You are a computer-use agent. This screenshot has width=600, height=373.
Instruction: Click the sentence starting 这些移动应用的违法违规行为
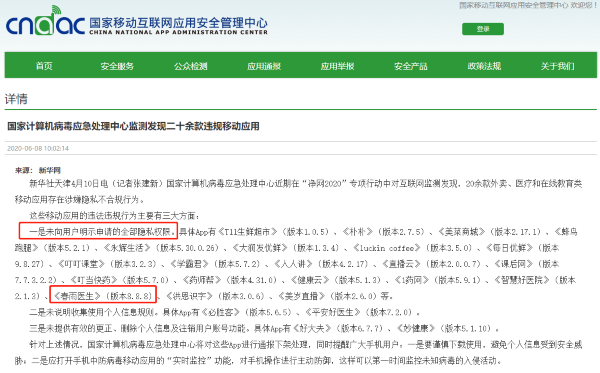tap(114, 215)
